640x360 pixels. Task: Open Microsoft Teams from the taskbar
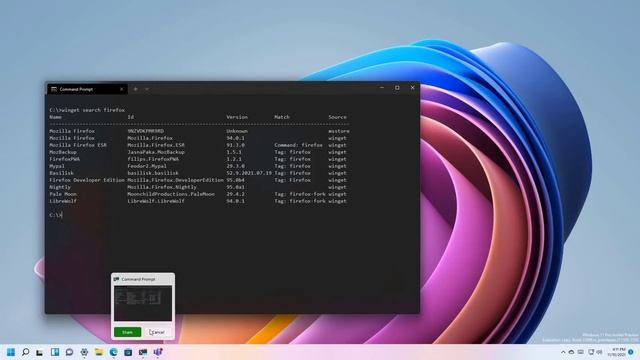158,352
